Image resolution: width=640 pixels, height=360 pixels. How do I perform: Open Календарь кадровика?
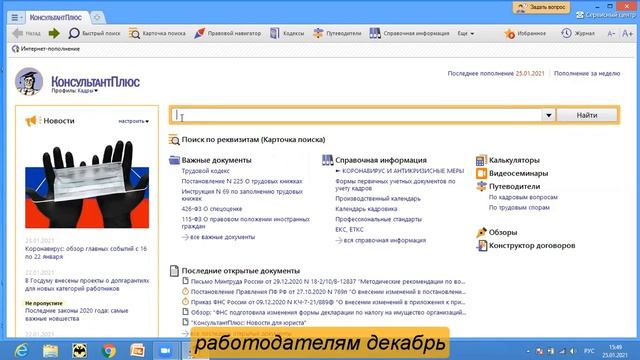pos(366,209)
